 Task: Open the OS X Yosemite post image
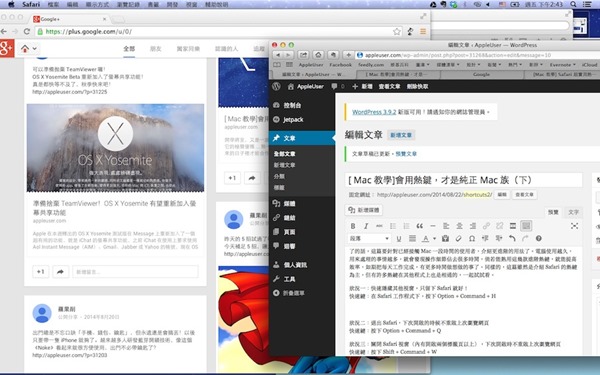(x=115, y=148)
